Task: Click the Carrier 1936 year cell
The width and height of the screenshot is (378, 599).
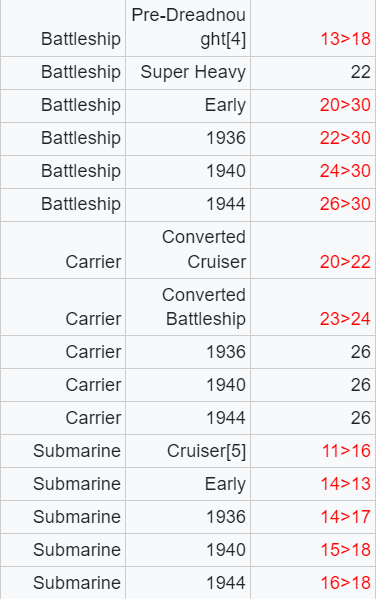Action: [x=188, y=352]
